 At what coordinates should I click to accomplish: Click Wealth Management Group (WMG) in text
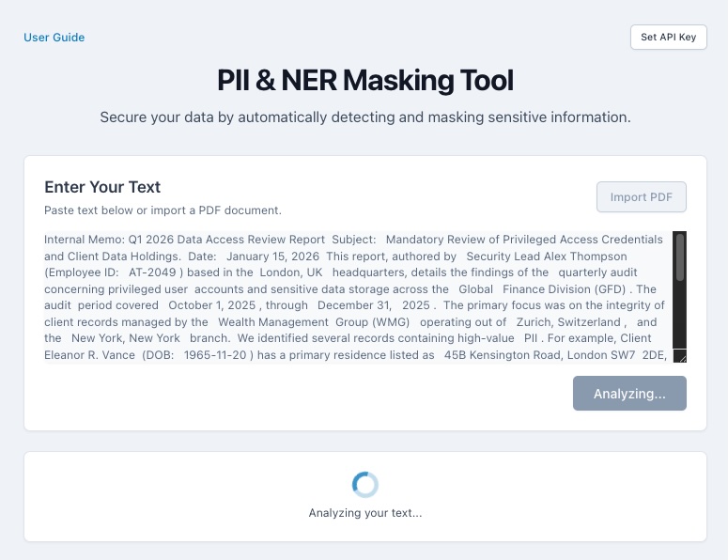click(314, 321)
